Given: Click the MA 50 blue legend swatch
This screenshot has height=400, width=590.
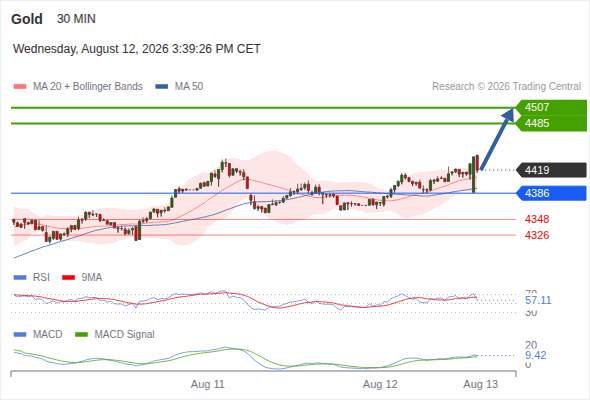Looking at the screenshot, I should (x=162, y=87).
